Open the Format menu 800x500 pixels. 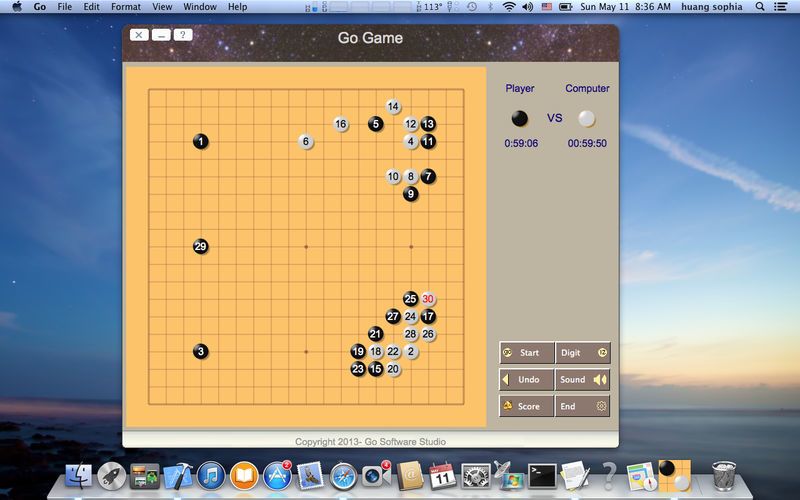[126, 7]
